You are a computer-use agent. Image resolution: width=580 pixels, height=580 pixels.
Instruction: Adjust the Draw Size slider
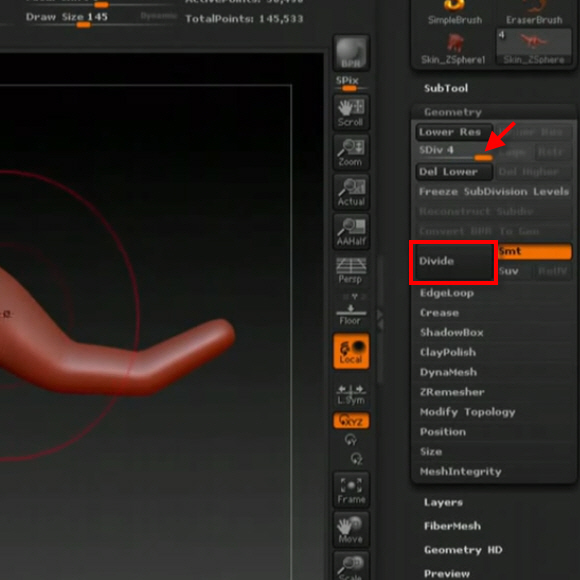point(100,20)
